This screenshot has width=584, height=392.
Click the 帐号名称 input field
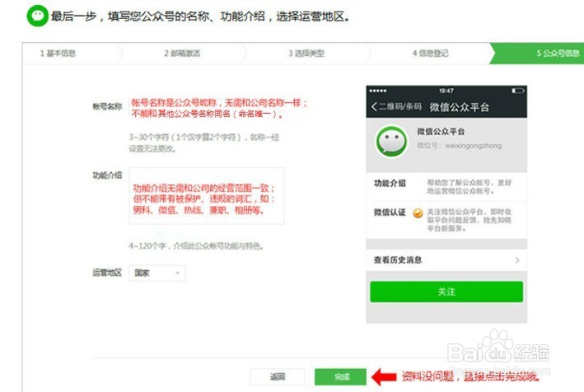pos(220,109)
